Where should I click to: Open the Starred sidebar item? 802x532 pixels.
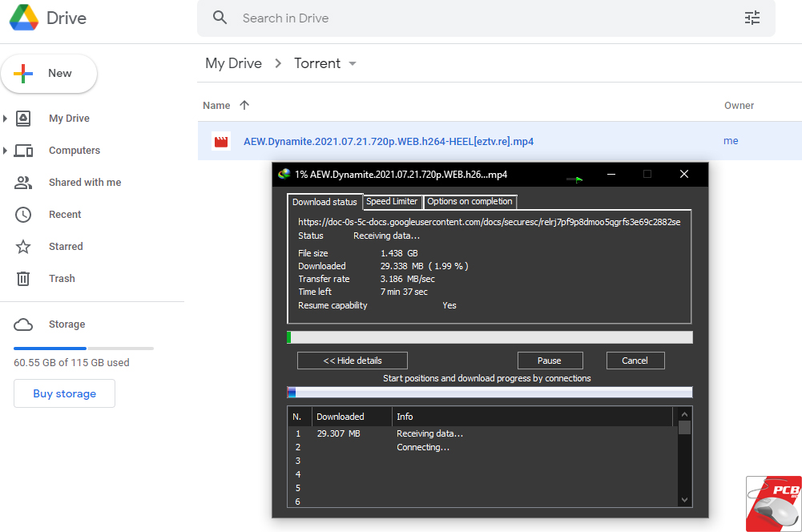[x=66, y=247]
